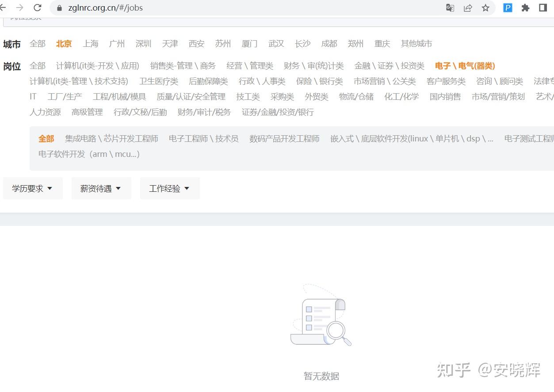Click the highlighted 电子\电气(器类) job category
Viewport: 554px width, 392px height.
(x=465, y=65)
